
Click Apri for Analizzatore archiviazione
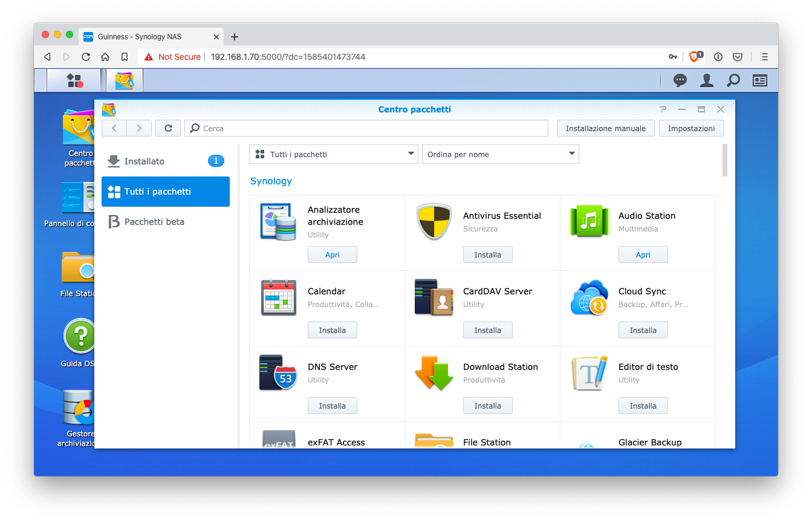(x=333, y=254)
